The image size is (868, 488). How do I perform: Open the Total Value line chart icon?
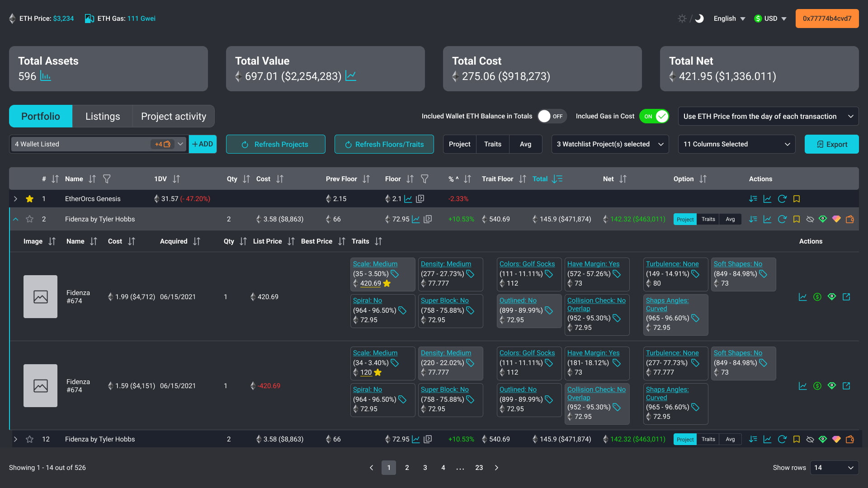(x=351, y=76)
